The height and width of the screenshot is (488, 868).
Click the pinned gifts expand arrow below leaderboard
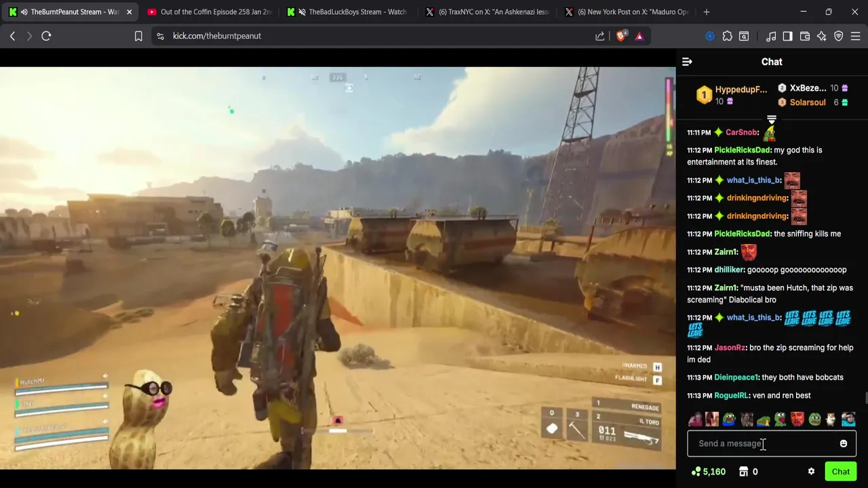coord(772,120)
